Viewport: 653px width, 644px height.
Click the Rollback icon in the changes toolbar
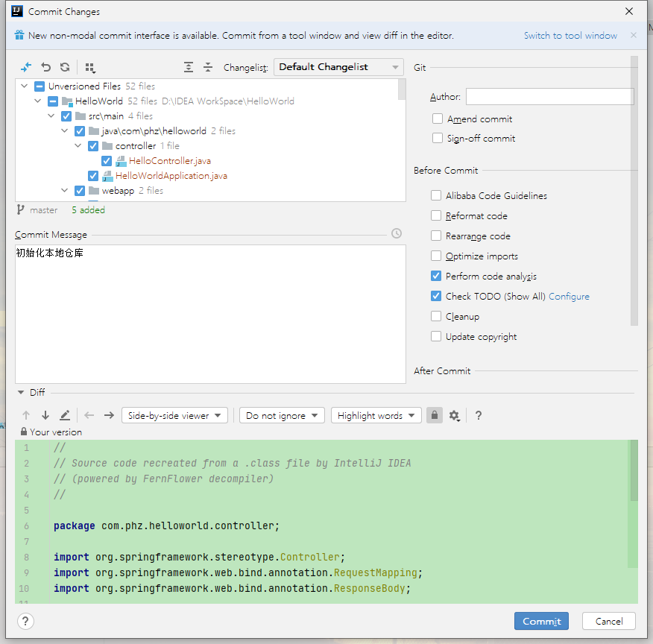45,67
